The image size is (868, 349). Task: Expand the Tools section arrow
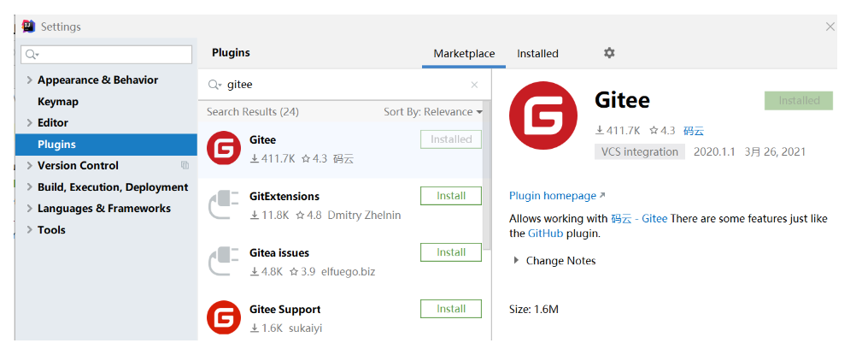(29, 230)
